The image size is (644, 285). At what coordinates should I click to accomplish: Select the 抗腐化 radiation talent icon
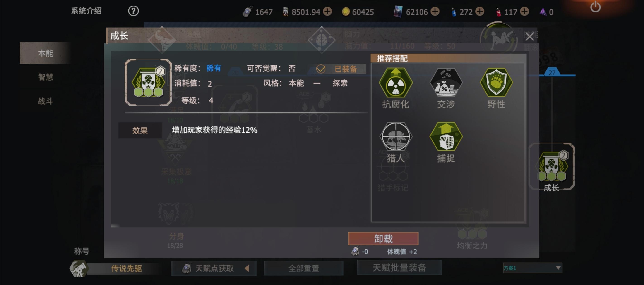click(x=396, y=83)
